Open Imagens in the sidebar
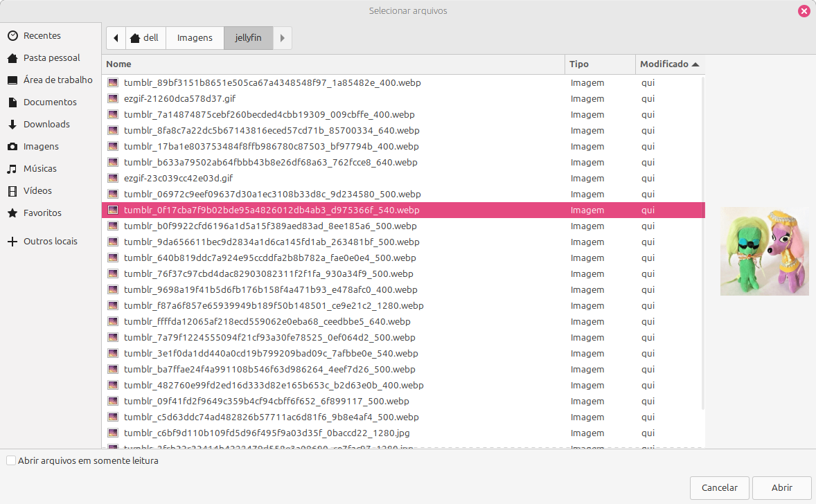816x504 pixels. tap(41, 147)
